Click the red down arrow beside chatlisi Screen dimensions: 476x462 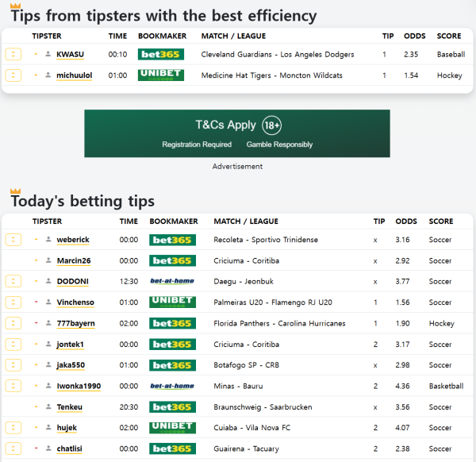[36, 449]
